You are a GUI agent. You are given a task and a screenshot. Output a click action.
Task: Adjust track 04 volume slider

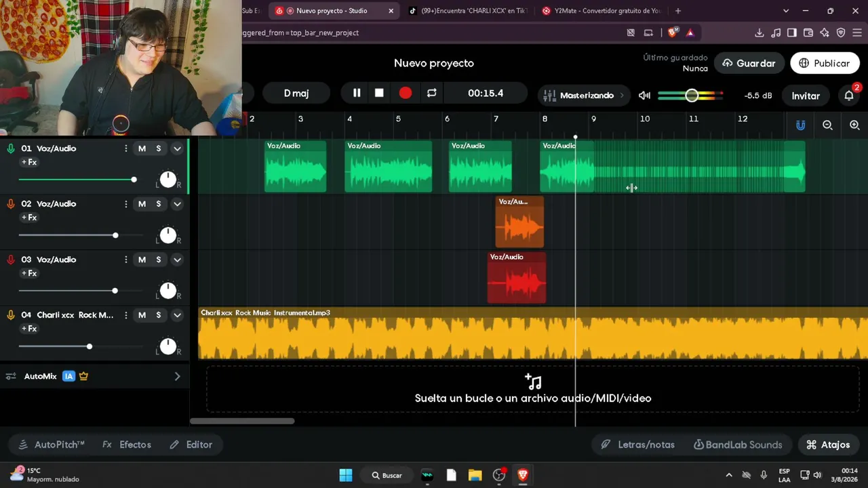pos(89,346)
